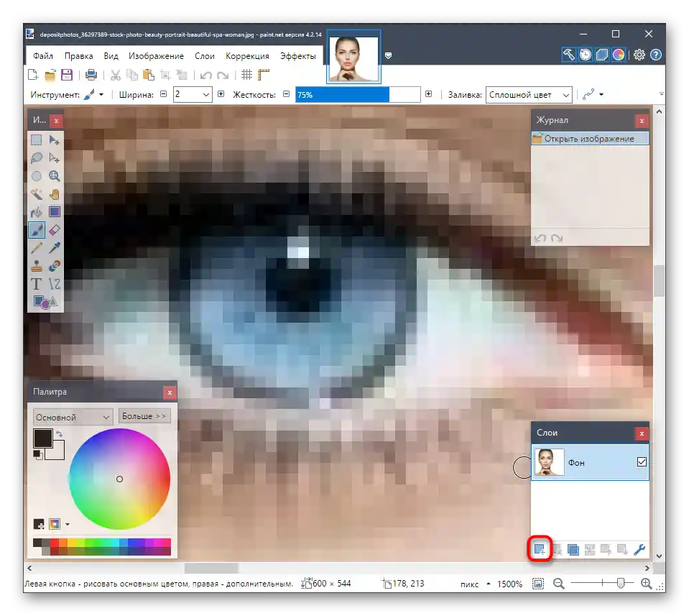Click the Открыть изображение history entry
The image size is (689, 616).
click(588, 139)
